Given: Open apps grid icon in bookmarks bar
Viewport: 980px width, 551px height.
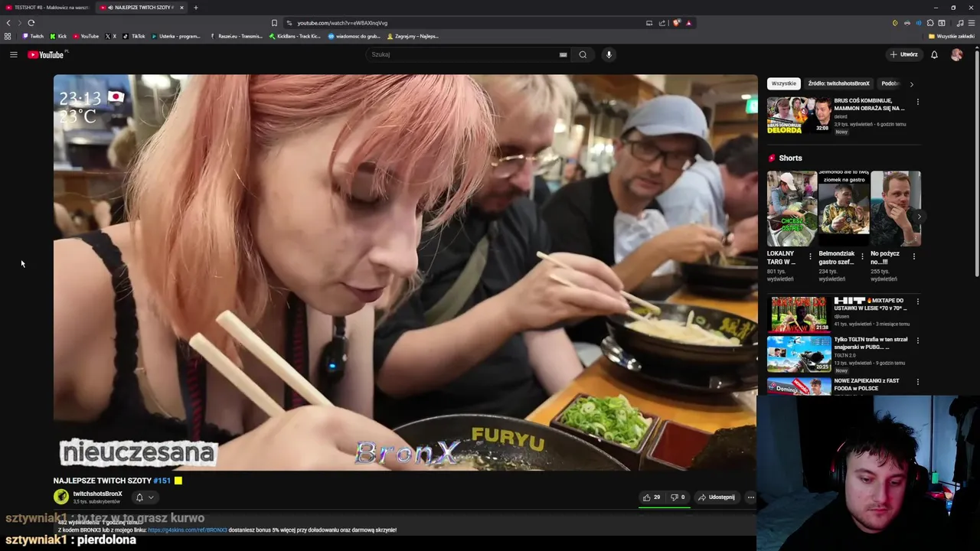Looking at the screenshot, I should (x=8, y=36).
